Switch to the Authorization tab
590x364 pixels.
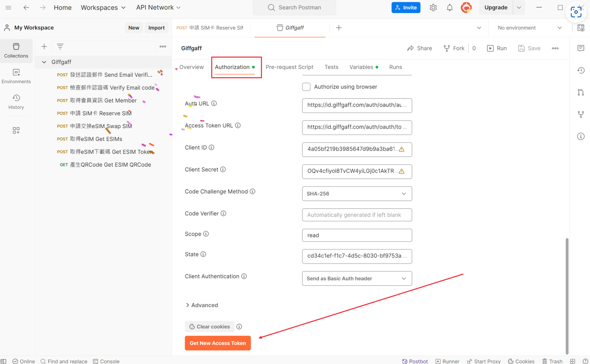pyautogui.click(x=235, y=67)
